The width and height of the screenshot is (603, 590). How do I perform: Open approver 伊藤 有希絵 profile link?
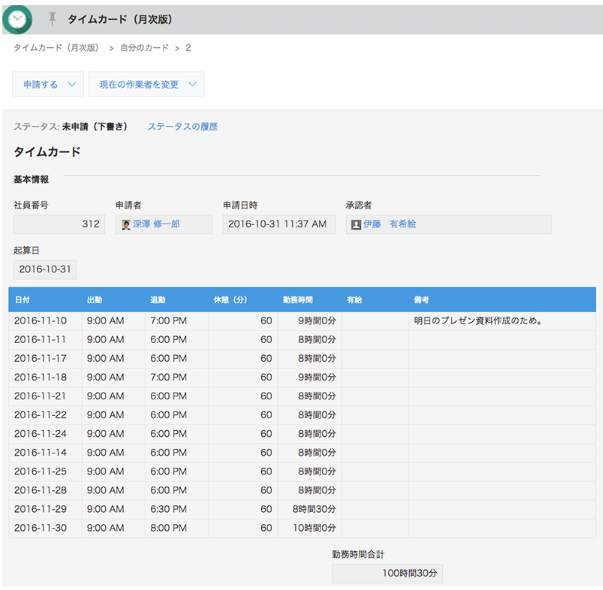click(390, 225)
